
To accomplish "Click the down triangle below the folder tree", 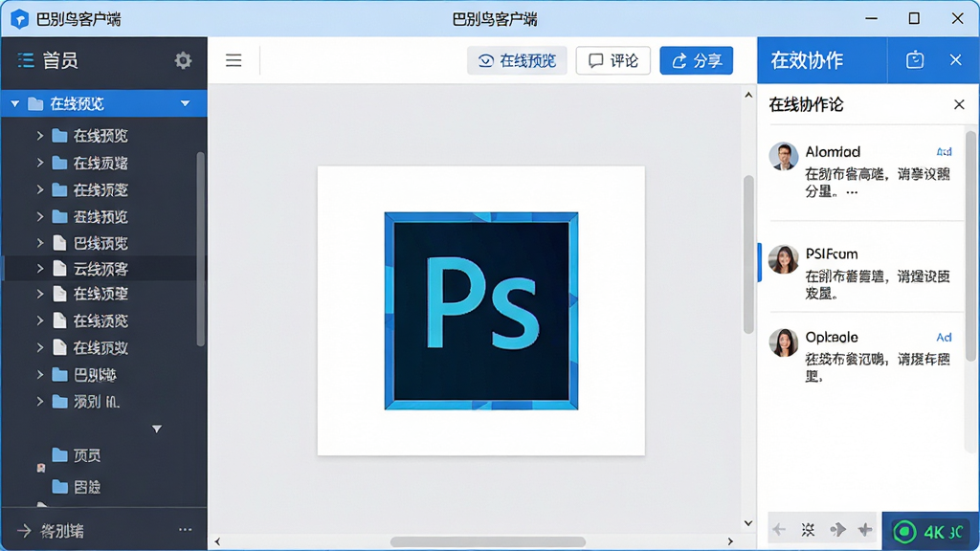I will pyautogui.click(x=157, y=430).
